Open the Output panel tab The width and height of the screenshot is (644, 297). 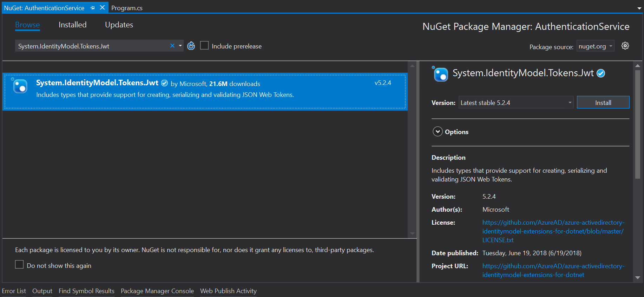click(x=42, y=291)
